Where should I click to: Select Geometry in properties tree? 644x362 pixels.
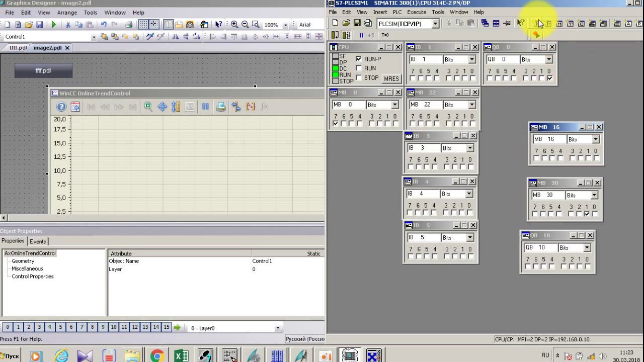pos(23,261)
